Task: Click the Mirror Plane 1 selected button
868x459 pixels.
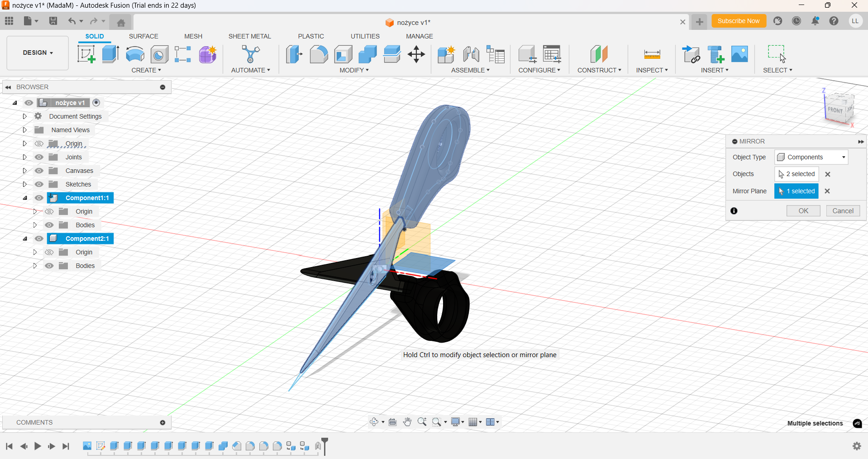Action: (796, 191)
